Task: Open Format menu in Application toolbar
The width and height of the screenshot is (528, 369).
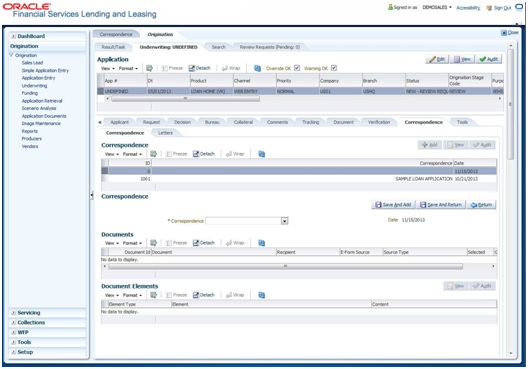Action: click(x=128, y=68)
